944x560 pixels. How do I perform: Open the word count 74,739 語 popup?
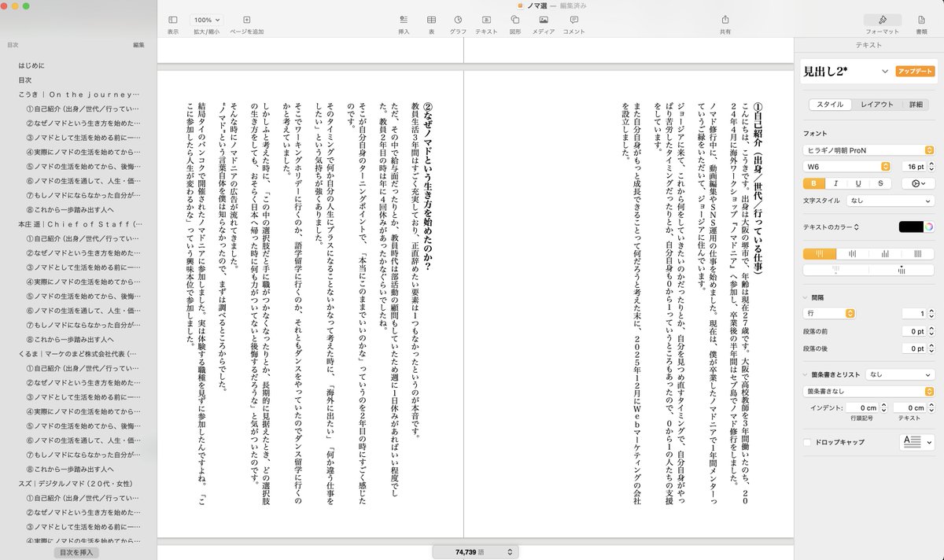coord(476,552)
